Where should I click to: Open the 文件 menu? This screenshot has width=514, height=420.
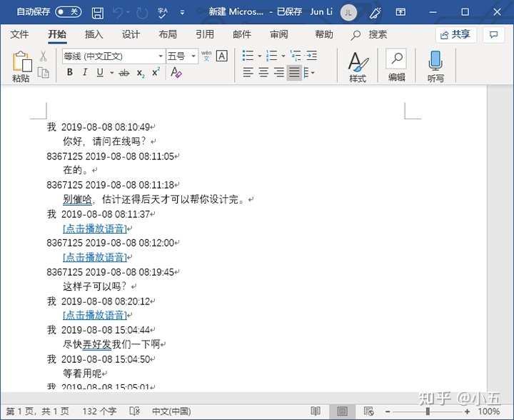point(19,34)
